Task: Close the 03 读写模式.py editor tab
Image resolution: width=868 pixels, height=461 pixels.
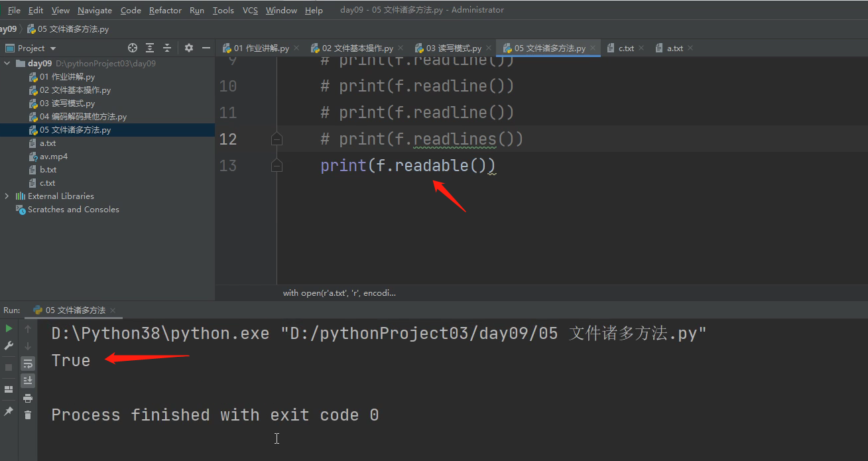Action: pyautogui.click(x=489, y=48)
